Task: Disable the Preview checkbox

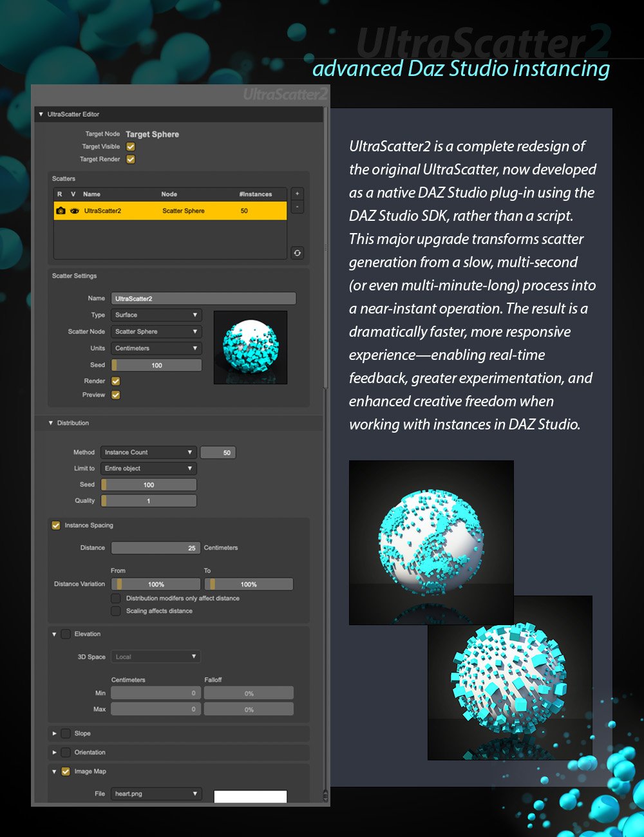Action: click(x=115, y=395)
